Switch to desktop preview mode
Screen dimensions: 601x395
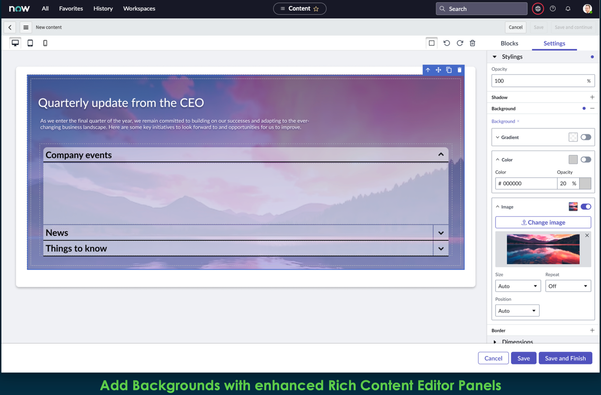click(x=15, y=43)
